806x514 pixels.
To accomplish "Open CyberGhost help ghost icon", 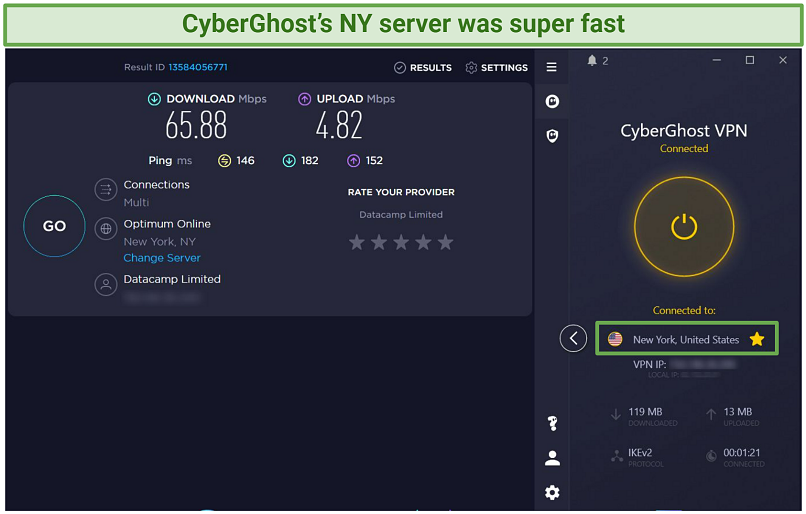I will (x=553, y=424).
